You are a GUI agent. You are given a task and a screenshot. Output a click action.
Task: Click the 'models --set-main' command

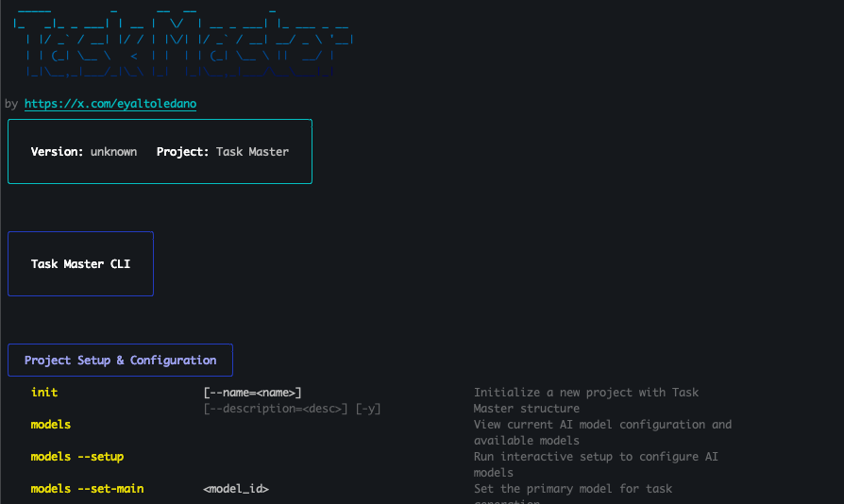tap(87, 488)
